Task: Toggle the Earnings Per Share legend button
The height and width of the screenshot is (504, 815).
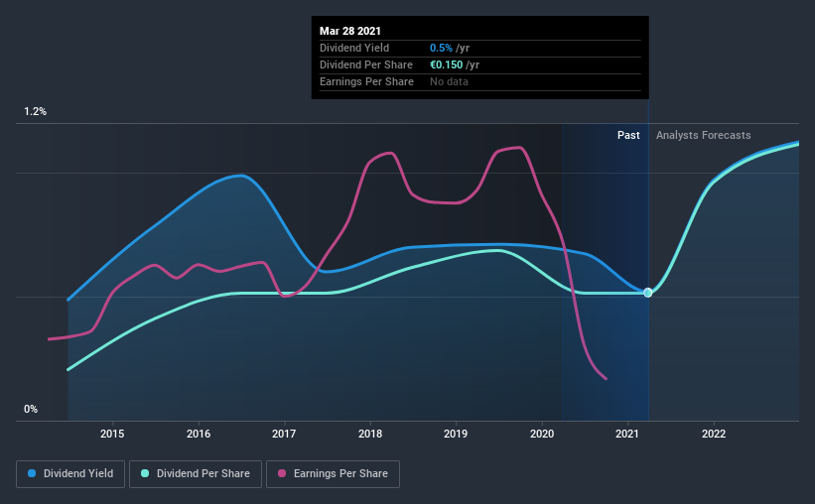Action: pyautogui.click(x=334, y=474)
